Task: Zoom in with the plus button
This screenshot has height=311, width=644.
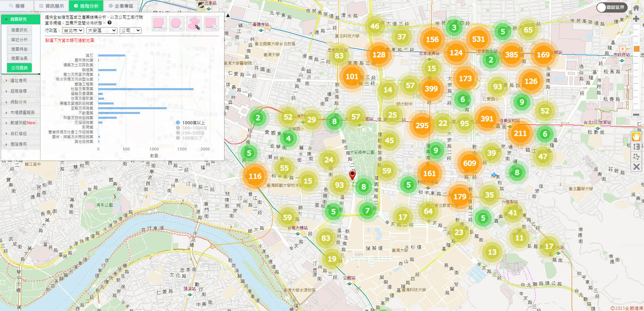Action: 636,19
